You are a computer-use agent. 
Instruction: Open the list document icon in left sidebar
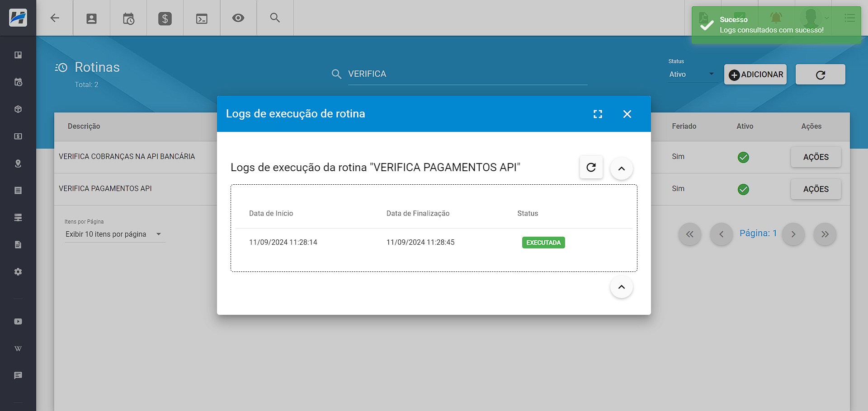coord(18,191)
